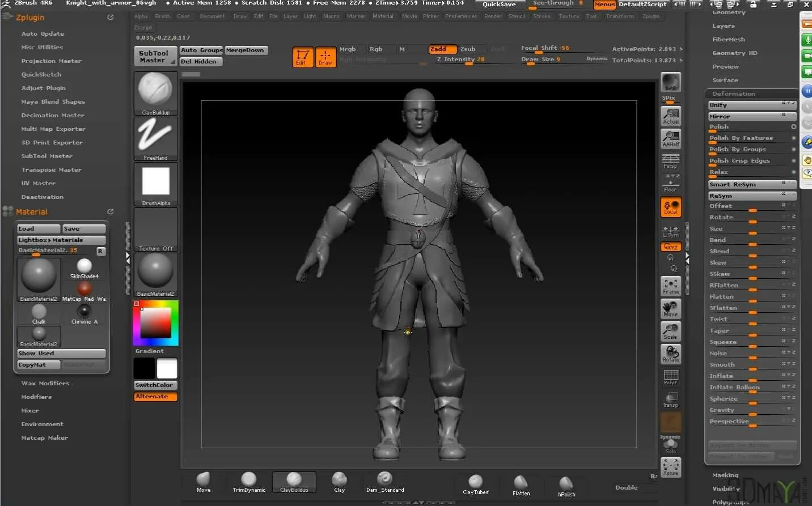Pick the ClayTubes brush

[476, 484]
